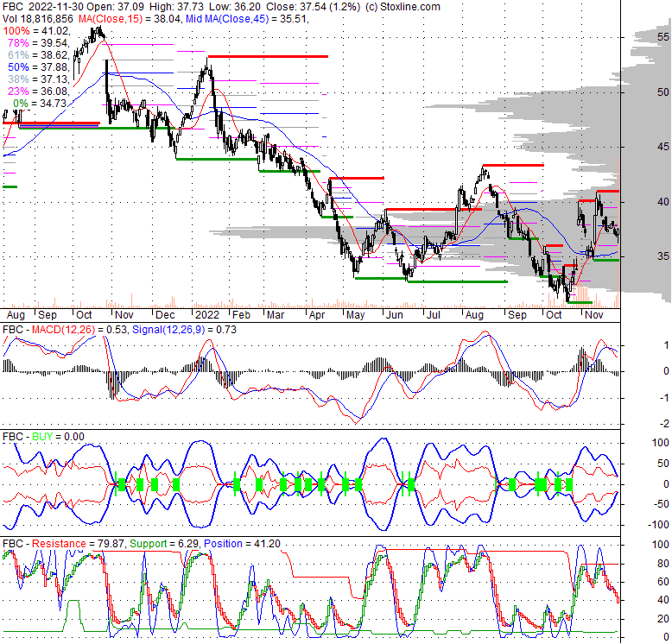Click the BUY = 0.00 indicator label

58,437
